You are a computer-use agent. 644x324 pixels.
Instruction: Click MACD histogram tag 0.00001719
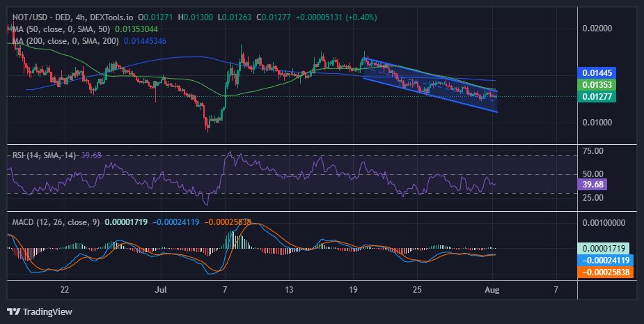tap(604, 248)
